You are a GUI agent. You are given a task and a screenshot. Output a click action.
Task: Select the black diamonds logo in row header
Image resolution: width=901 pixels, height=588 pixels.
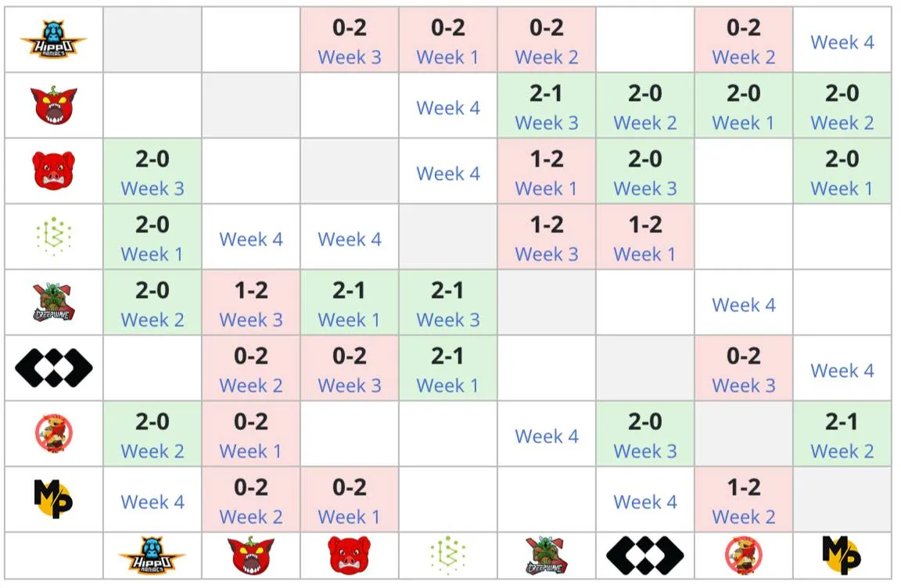53,367
